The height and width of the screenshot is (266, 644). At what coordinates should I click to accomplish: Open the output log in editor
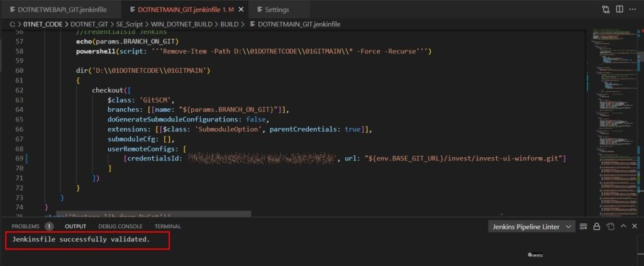coord(610,226)
